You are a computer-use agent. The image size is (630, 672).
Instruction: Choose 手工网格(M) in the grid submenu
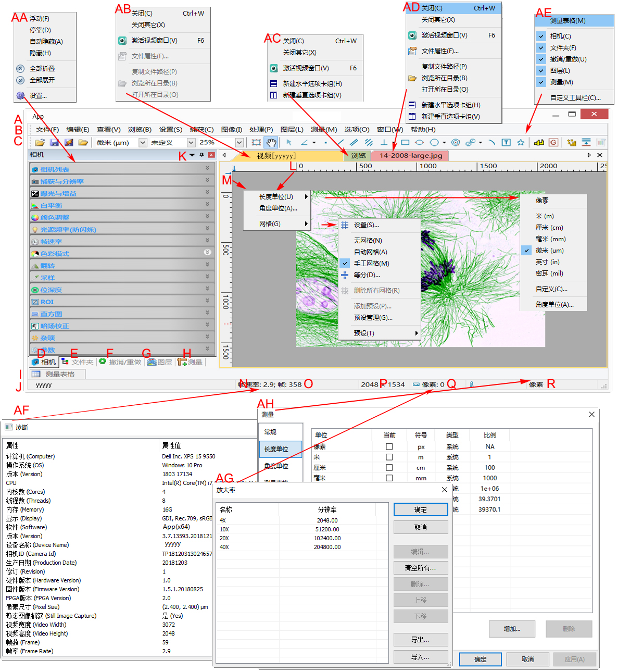pyautogui.click(x=379, y=263)
